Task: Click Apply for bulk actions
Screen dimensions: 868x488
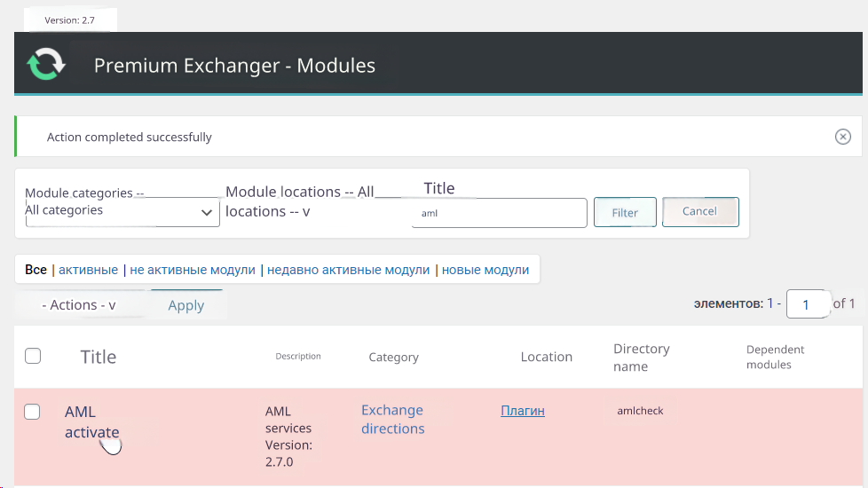Action: (x=186, y=305)
